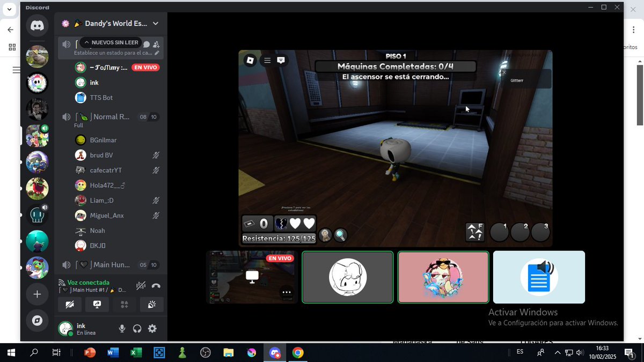Open the man-in-tuxedo server icon
644x362 pixels.
[x=37, y=109]
